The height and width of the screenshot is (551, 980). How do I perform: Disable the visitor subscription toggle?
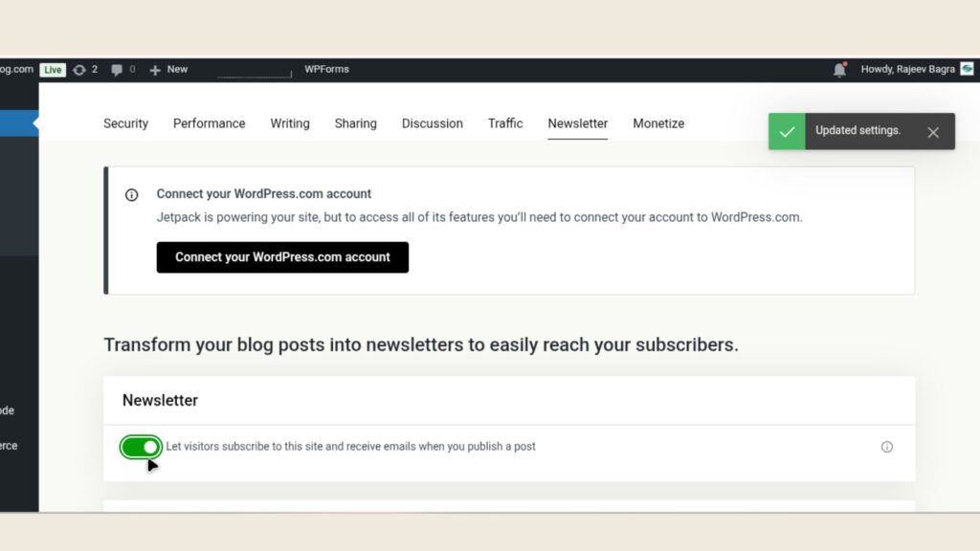coord(141,447)
